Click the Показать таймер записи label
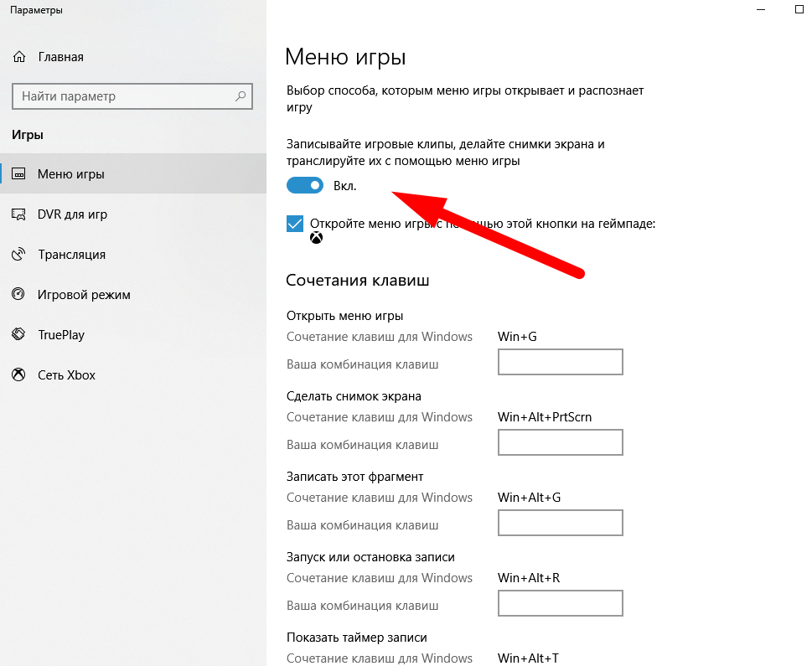812x666 pixels. (357, 638)
